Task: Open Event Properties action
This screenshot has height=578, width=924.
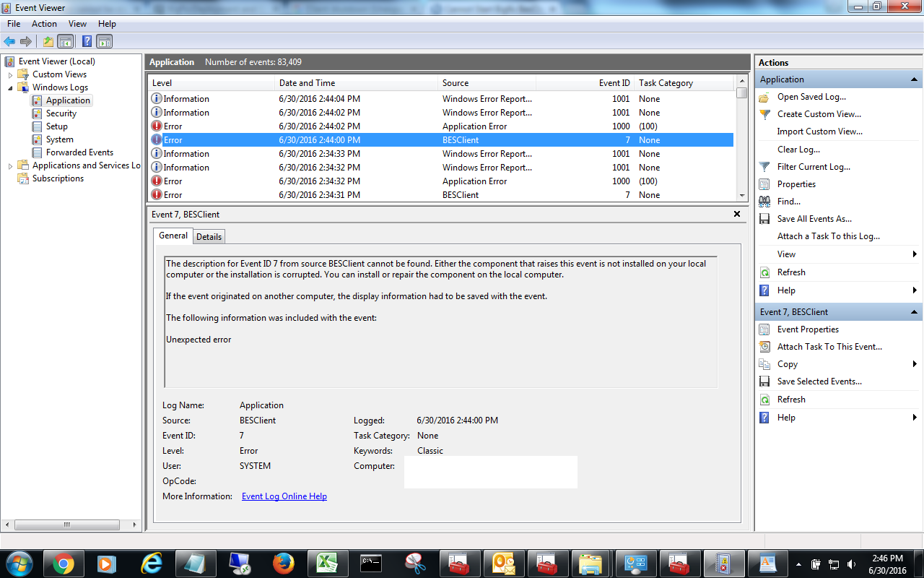Action: click(808, 329)
